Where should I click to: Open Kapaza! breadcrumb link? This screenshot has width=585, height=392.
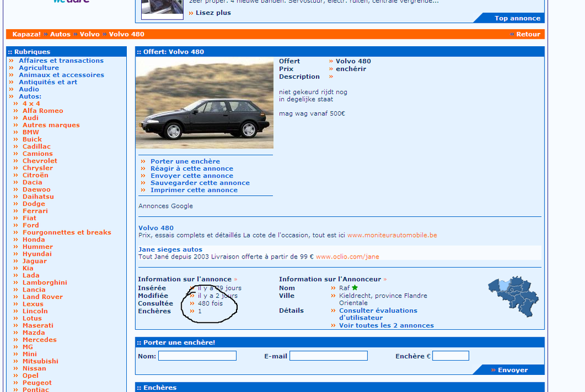point(26,34)
